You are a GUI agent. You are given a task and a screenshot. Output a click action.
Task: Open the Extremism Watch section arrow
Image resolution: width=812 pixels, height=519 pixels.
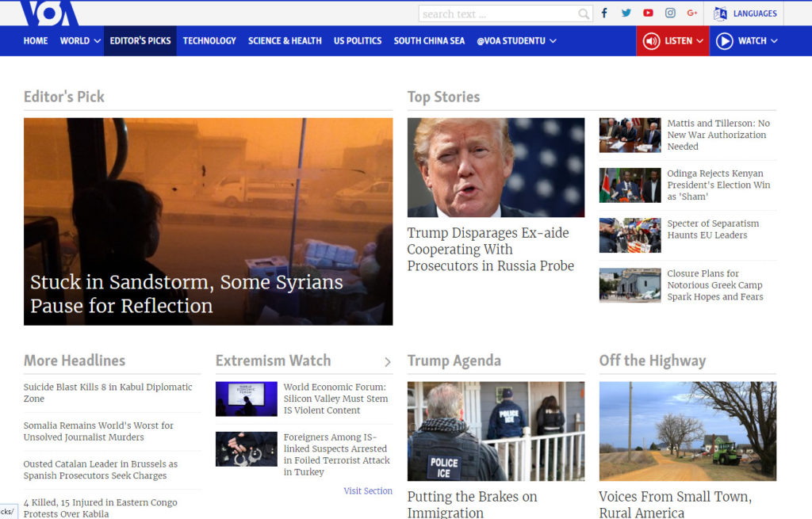(x=387, y=361)
